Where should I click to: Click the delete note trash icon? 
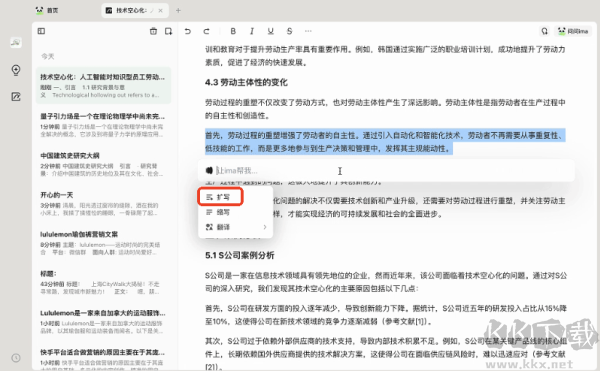[x=153, y=31]
